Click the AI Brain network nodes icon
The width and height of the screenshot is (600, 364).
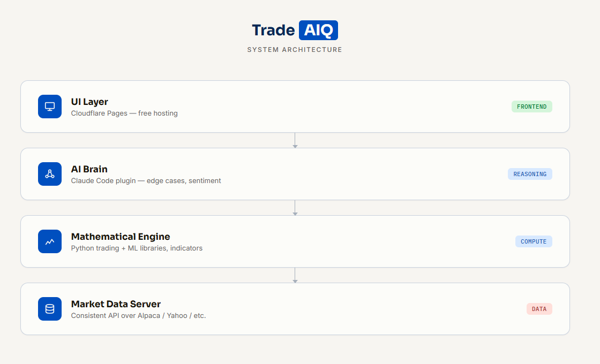[50, 174]
